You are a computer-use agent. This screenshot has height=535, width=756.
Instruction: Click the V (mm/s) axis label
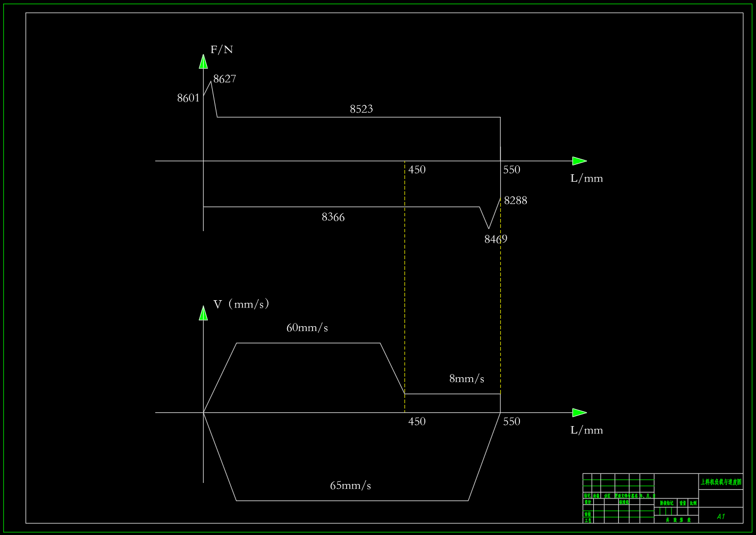coord(241,304)
